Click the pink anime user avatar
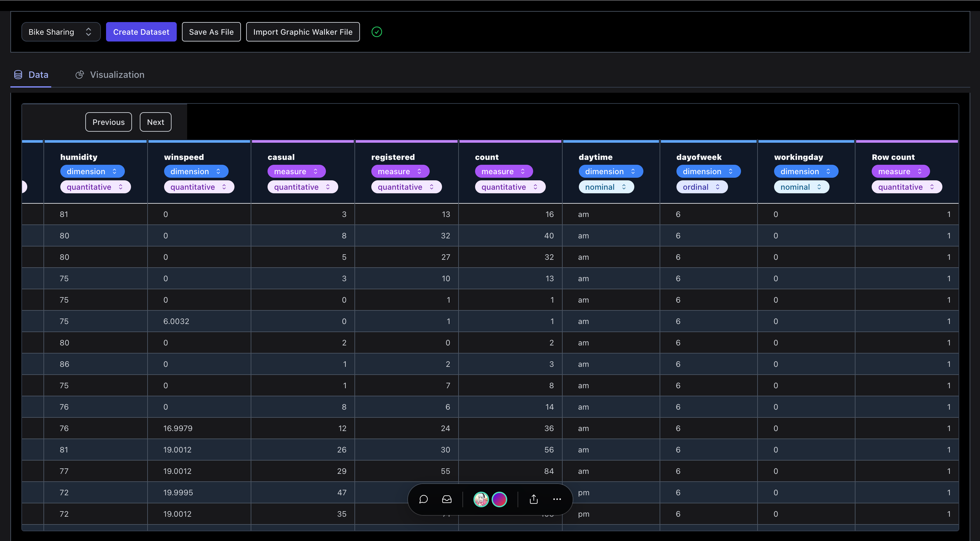 coord(481,499)
